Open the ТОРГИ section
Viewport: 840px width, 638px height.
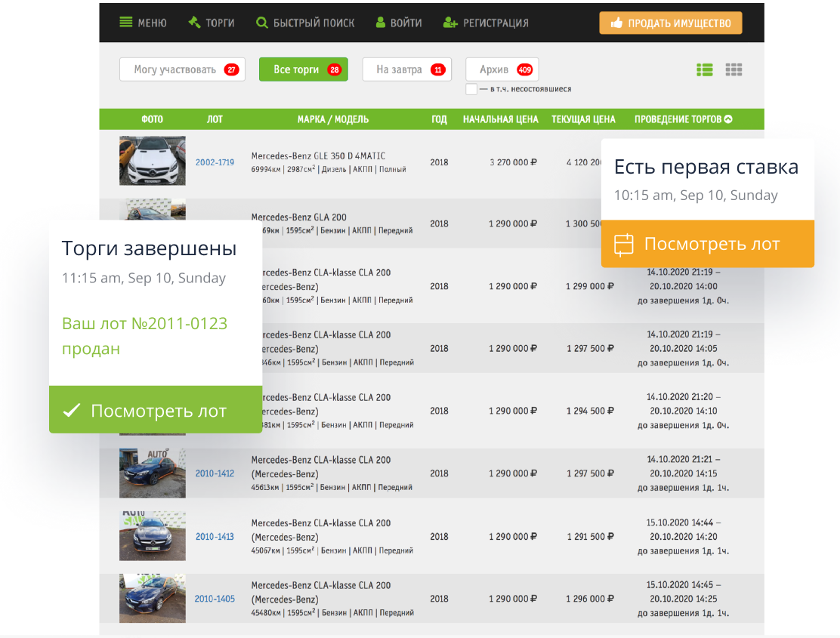pos(211,23)
